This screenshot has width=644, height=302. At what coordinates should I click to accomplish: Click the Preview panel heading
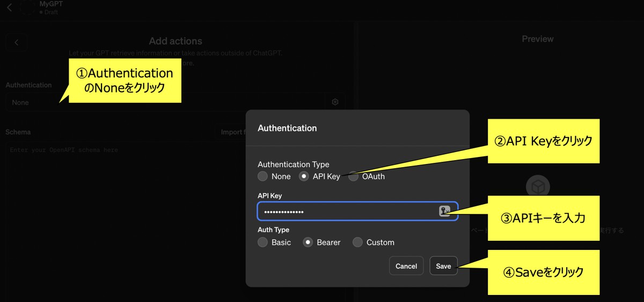tap(537, 39)
